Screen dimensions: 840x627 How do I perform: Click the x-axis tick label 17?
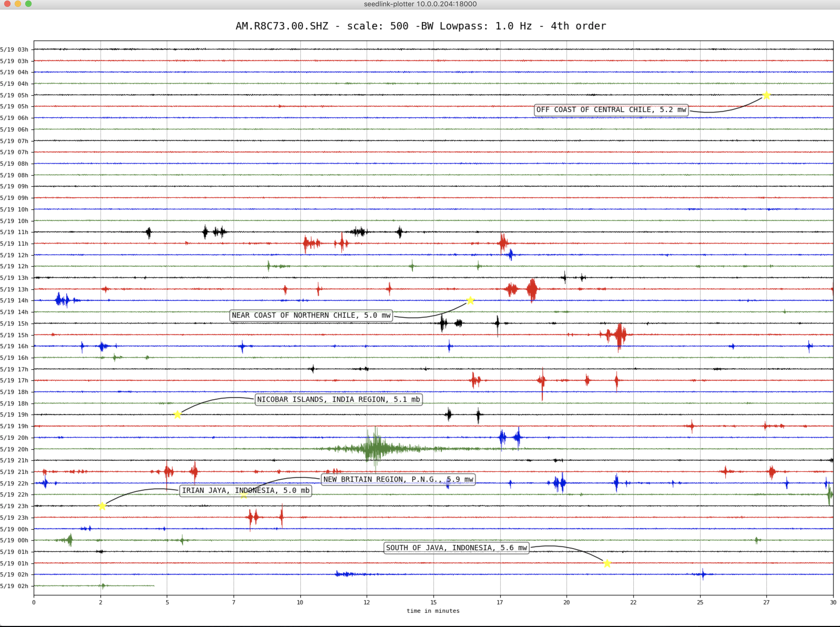tap(500, 602)
